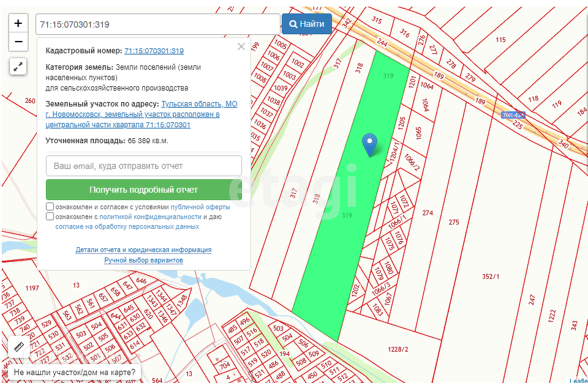
Task: Click Не нашли участок/дом на карте? button
Action: click(x=74, y=373)
